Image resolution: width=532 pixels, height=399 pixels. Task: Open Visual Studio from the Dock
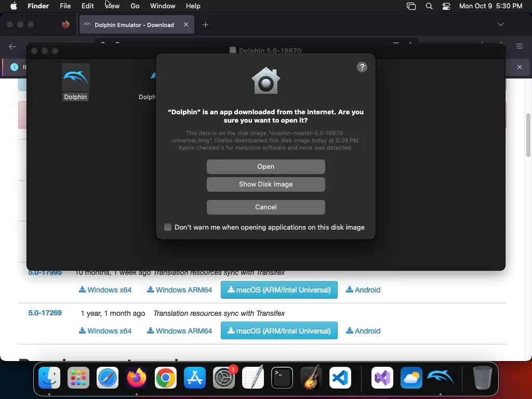(382, 378)
